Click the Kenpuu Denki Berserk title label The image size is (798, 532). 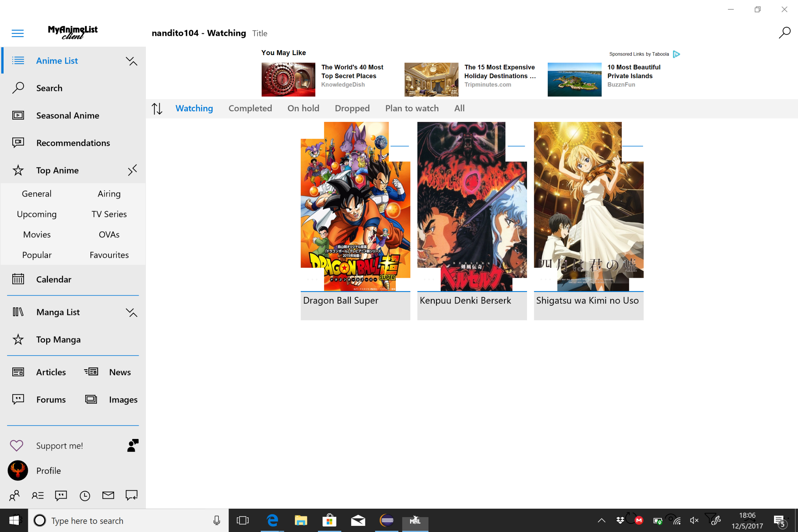coord(465,301)
